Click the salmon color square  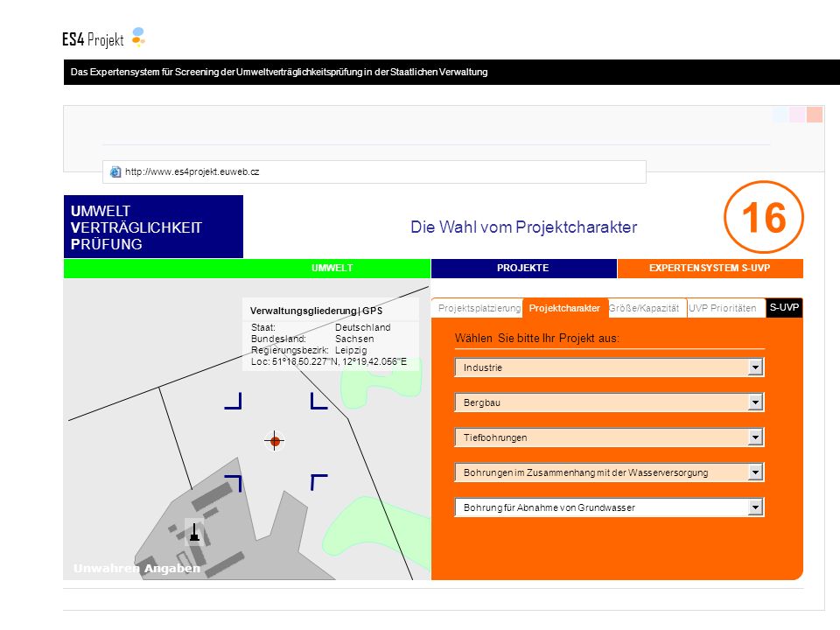(x=815, y=114)
